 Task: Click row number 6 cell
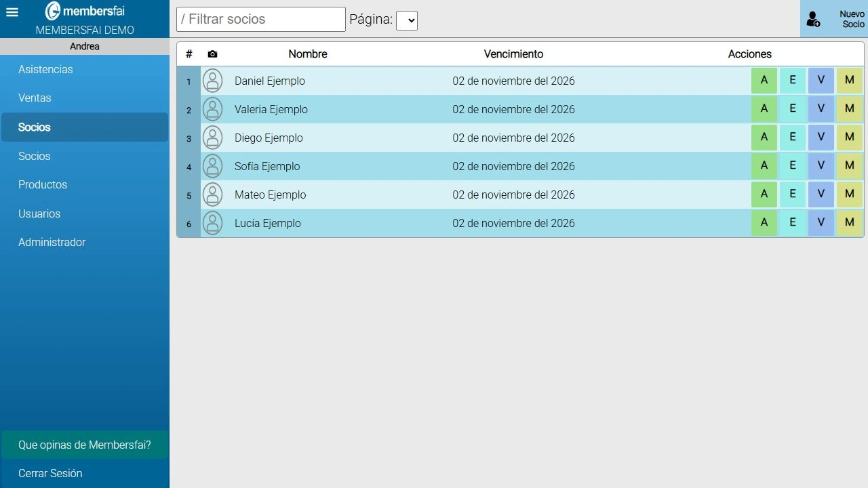[x=189, y=224]
